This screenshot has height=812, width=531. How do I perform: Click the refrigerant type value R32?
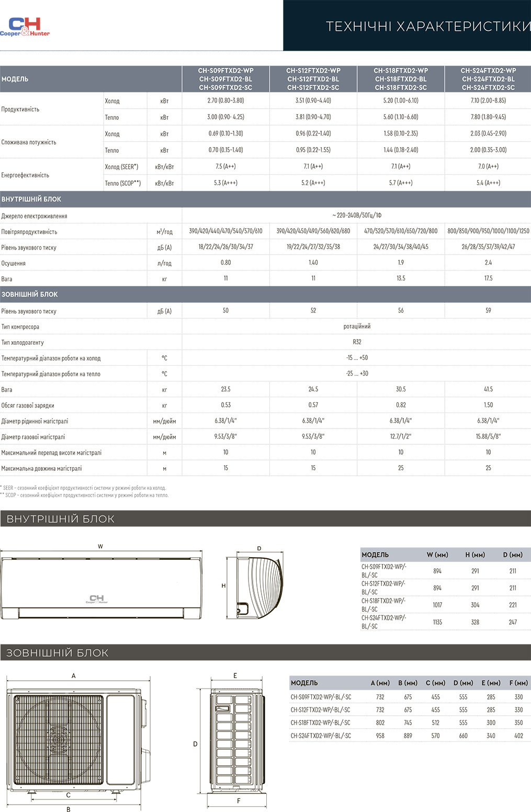point(357,342)
